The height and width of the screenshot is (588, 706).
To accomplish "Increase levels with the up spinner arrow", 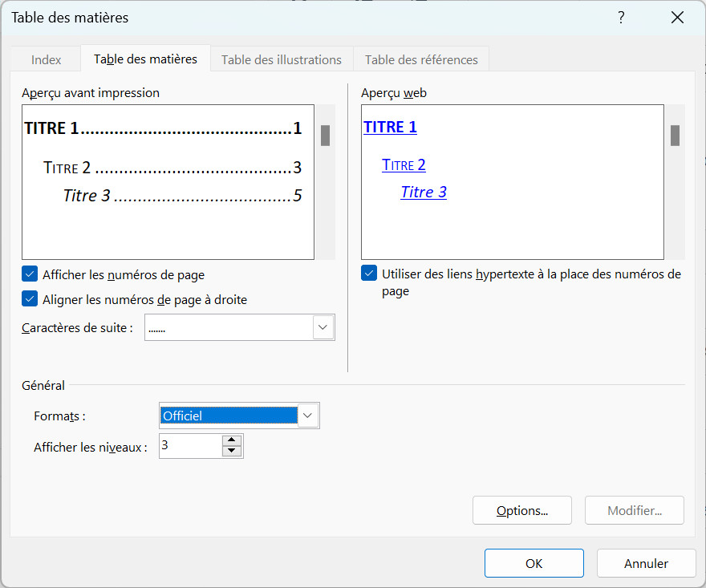I will [x=232, y=440].
